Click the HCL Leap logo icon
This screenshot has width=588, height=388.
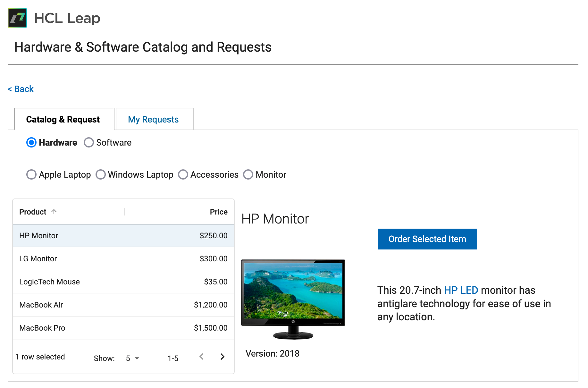point(17,18)
